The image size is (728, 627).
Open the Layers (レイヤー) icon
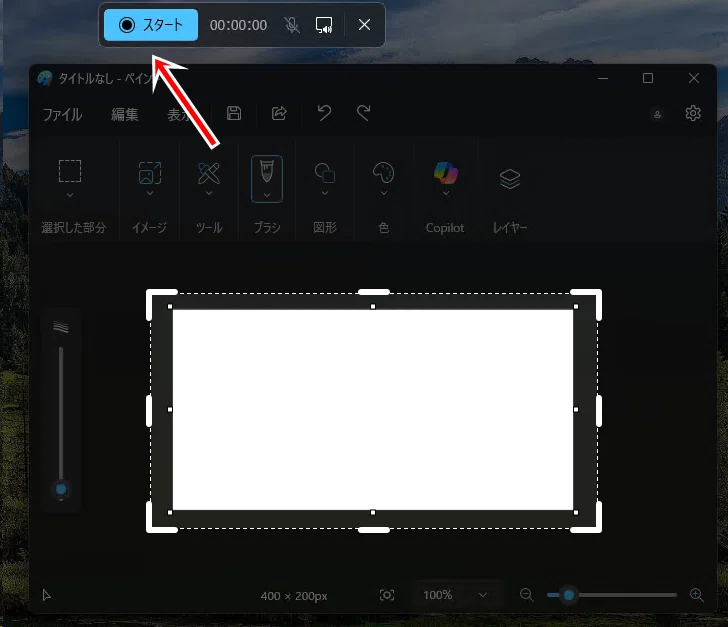[x=510, y=178]
